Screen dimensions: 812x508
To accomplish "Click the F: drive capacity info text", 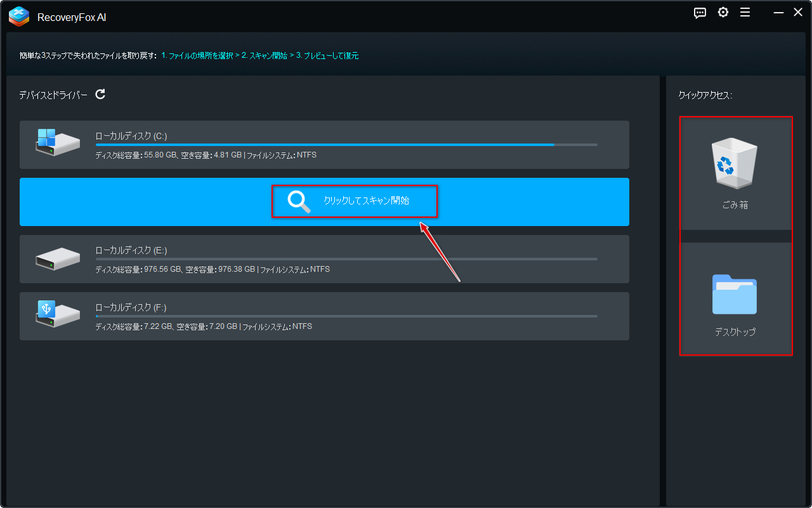I will tap(204, 326).
